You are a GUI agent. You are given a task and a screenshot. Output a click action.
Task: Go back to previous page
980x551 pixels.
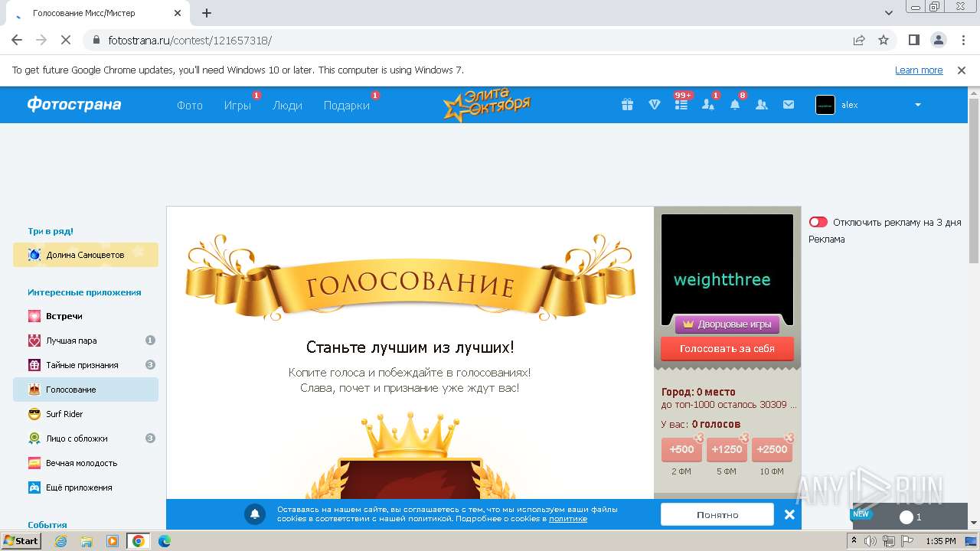17,40
